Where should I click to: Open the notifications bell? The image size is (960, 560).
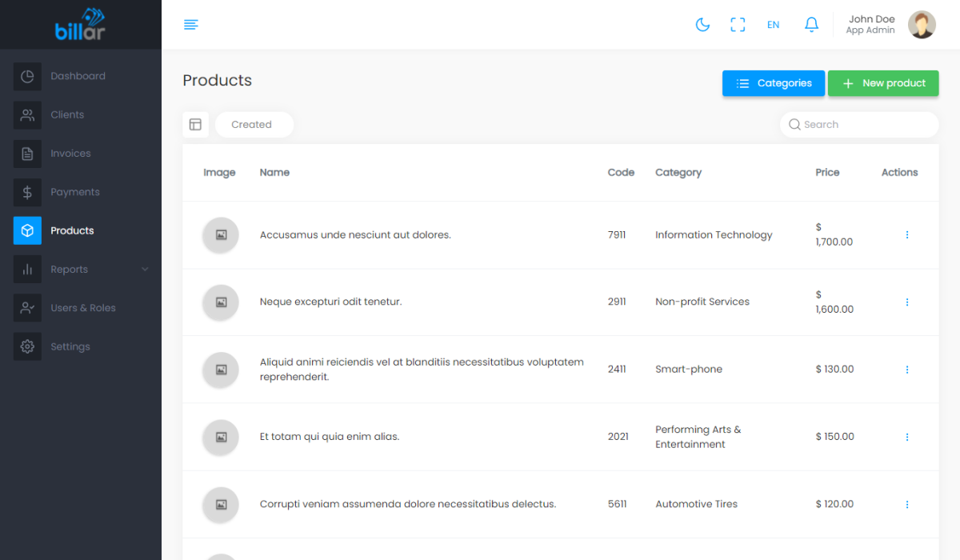pos(811,25)
